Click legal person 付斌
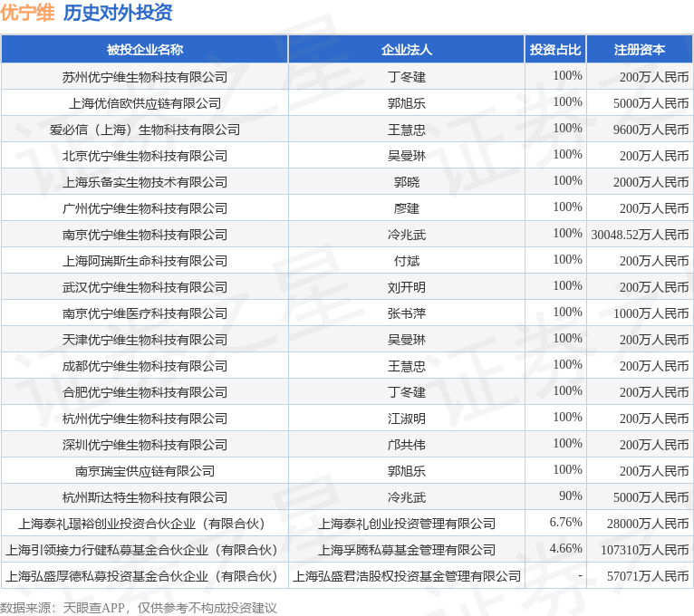Viewport: 694px width, 616px height. 406,261
